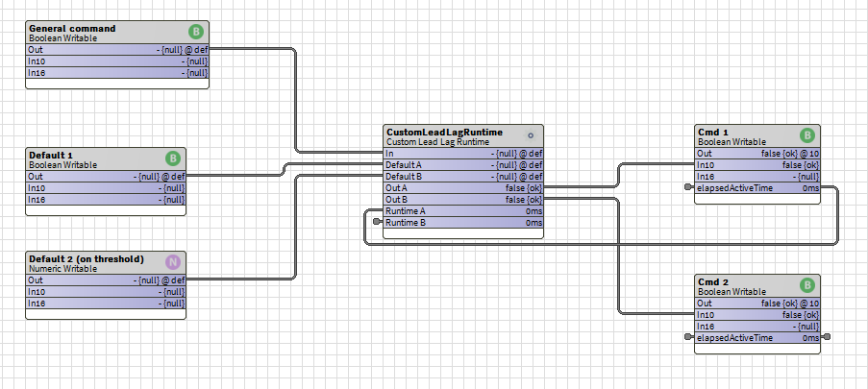Viewport: 868px width, 389px height.
Task: Click left connector pin of Cmd 1 elapsedActiveTime
Action: 688,188
